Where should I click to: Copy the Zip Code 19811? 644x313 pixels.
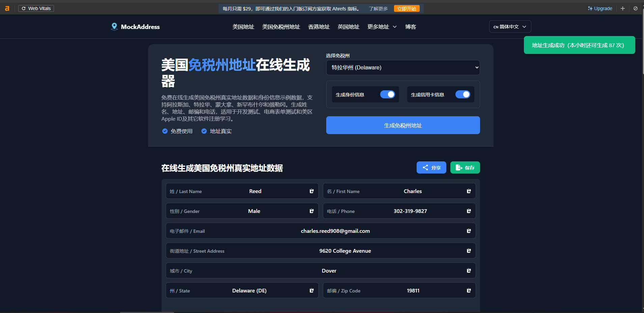(x=469, y=291)
